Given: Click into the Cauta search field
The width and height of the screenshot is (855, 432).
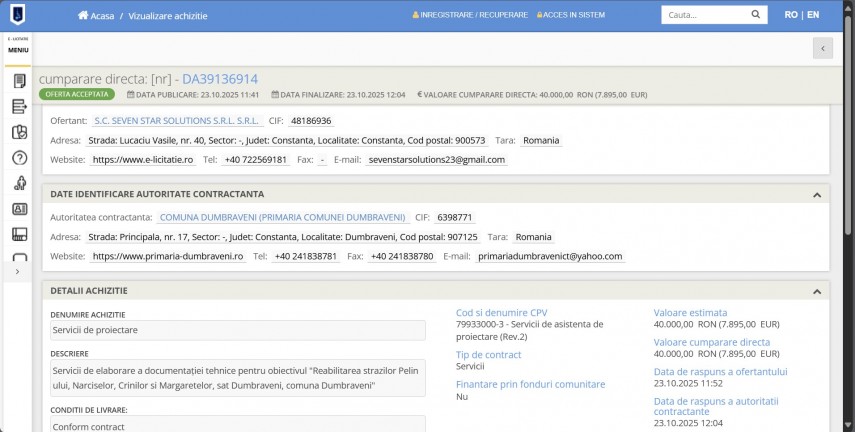Looking at the screenshot, I should [703, 15].
